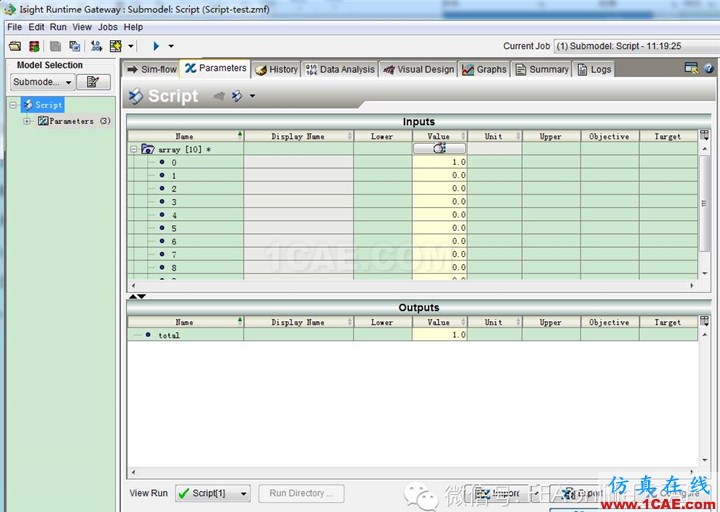Click the save-all copies toolbar icon
Image resolution: width=720 pixels, height=512 pixels.
(74, 46)
